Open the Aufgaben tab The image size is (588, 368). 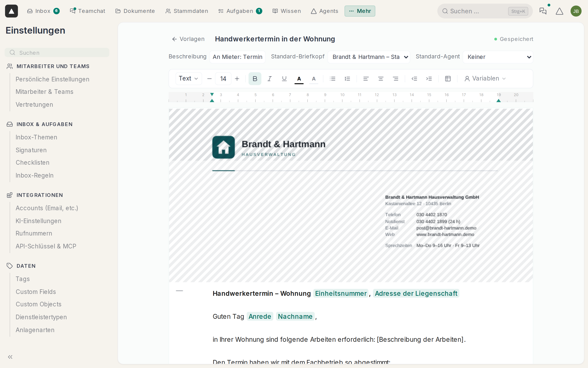point(240,11)
